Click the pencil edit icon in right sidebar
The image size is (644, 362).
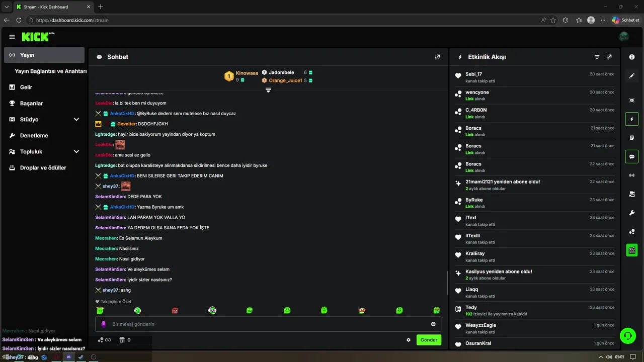(x=632, y=76)
